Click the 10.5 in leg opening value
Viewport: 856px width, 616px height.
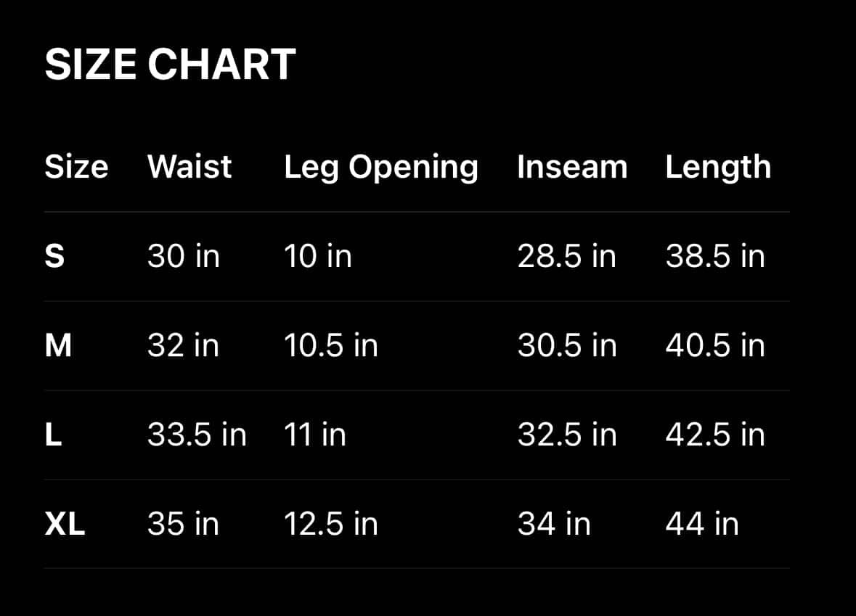click(330, 346)
